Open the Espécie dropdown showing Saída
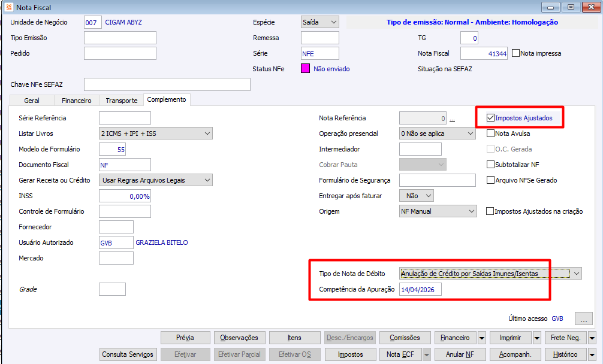603x364 pixels. (x=319, y=22)
